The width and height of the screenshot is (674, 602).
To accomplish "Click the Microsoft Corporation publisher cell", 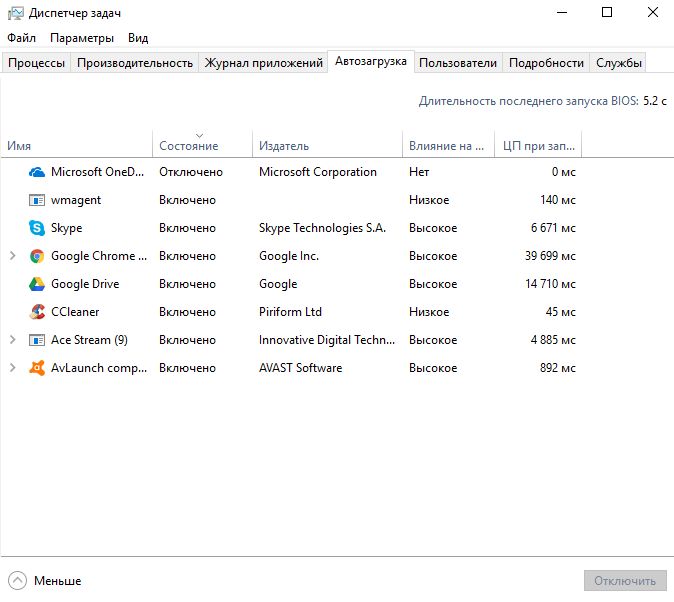I will pyautogui.click(x=318, y=172).
